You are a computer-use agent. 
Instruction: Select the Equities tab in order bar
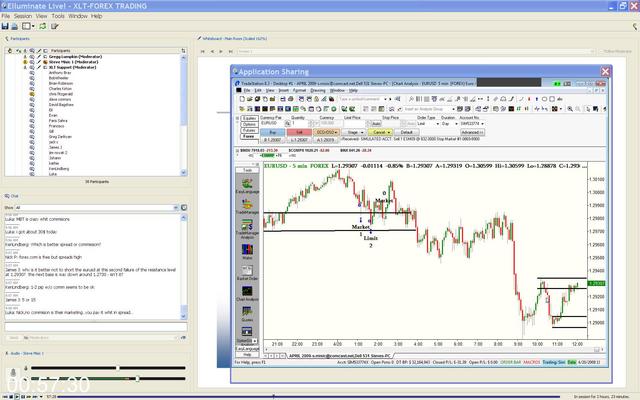[x=249, y=118]
